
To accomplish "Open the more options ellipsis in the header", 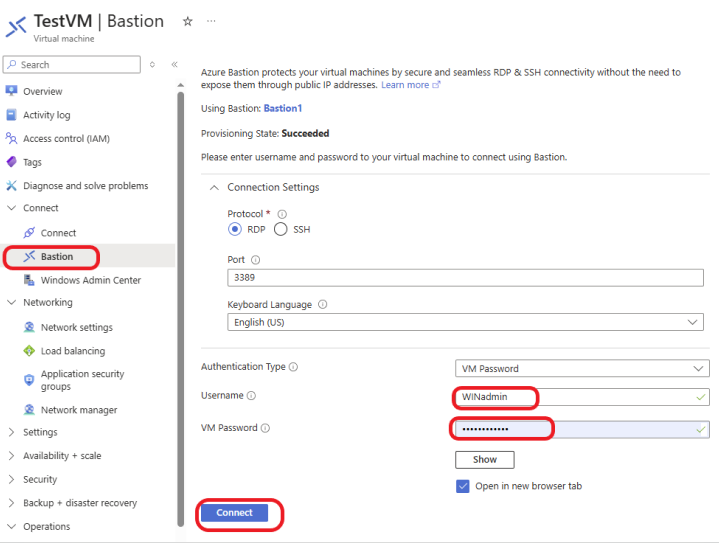I will (211, 21).
